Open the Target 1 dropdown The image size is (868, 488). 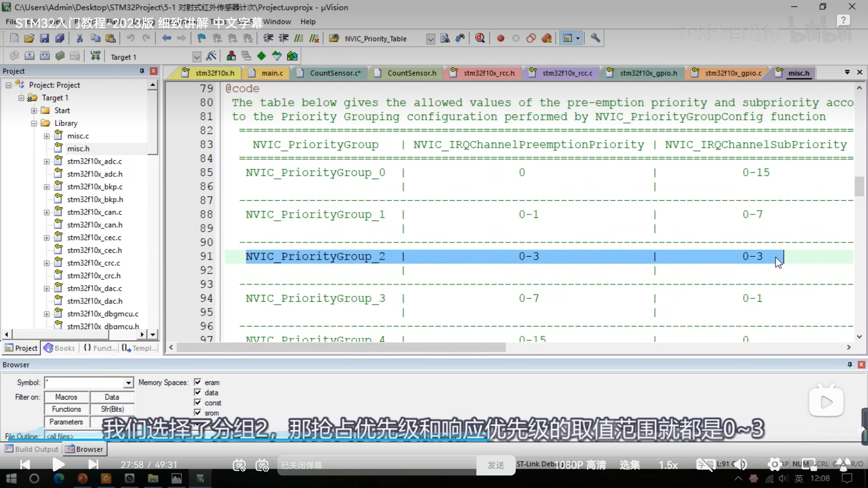point(197,57)
